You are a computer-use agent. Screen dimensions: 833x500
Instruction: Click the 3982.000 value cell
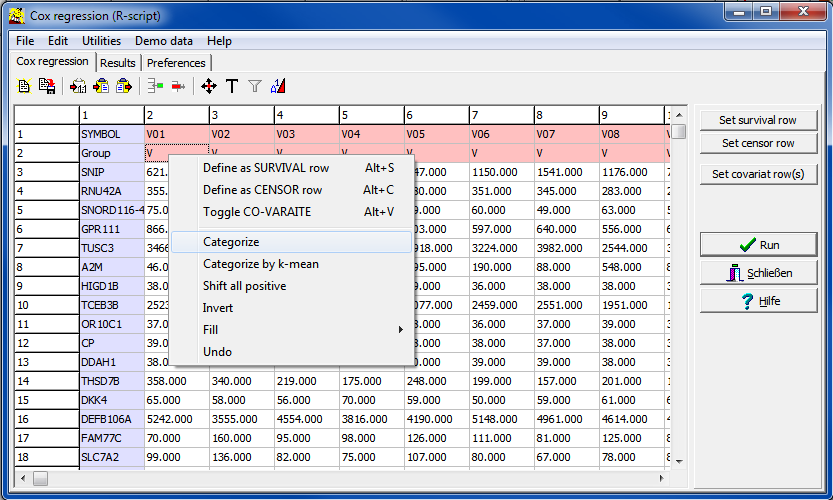click(566, 248)
